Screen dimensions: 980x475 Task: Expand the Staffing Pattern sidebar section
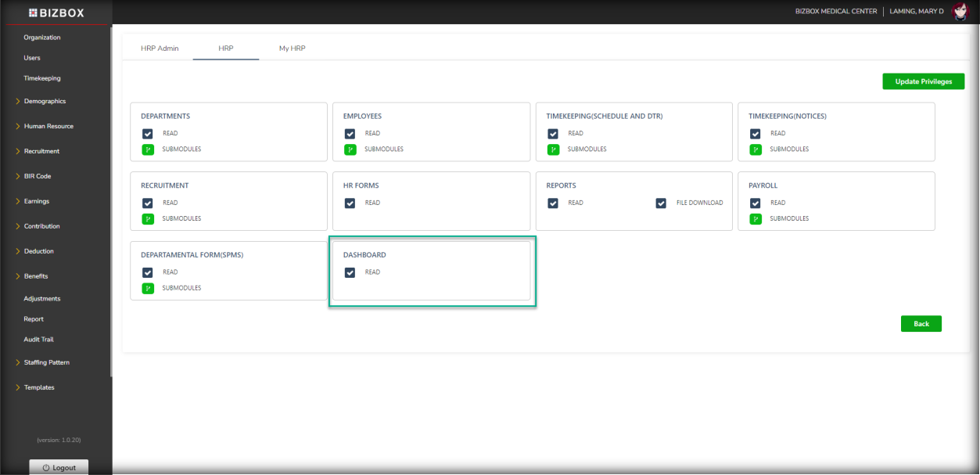(46, 363)
